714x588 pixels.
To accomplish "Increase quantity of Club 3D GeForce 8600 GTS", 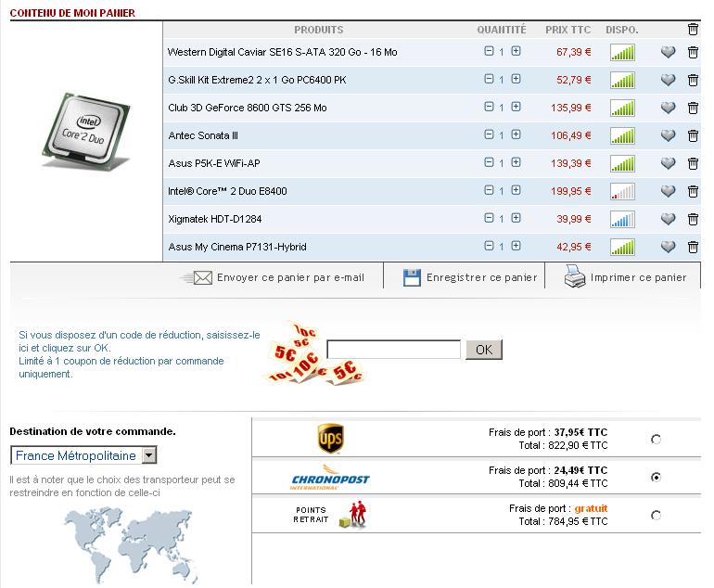I will (516, 107).
